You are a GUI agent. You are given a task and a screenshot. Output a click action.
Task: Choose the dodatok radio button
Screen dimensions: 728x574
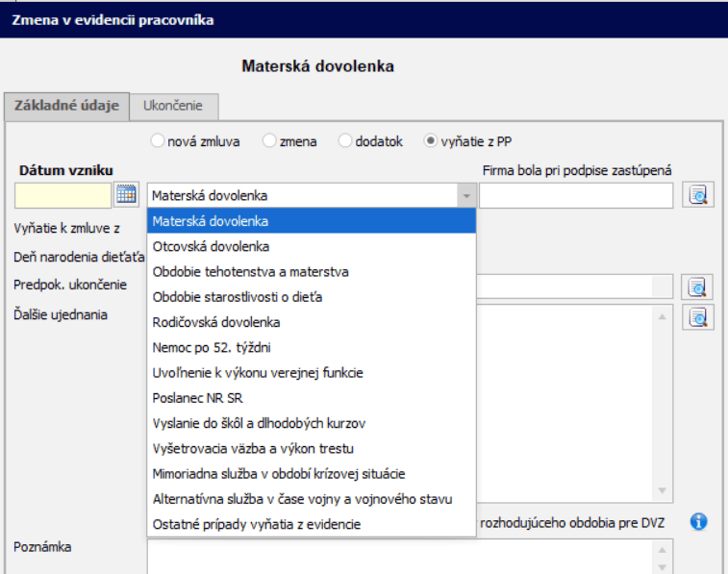[344, 140]
